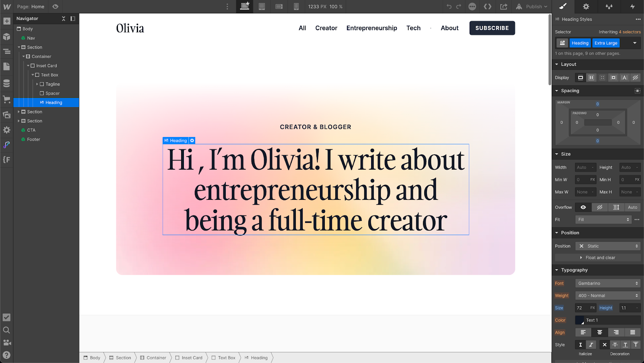Select Text Box in the breadcrumb bar
Image resolution: width=644 pixels, height=363 pixels.
[227, 358]
